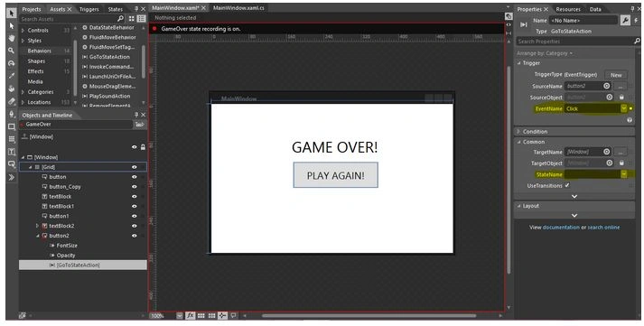Select the Direct Selection tool
This screenshot has width=644, height=326.
12,26
